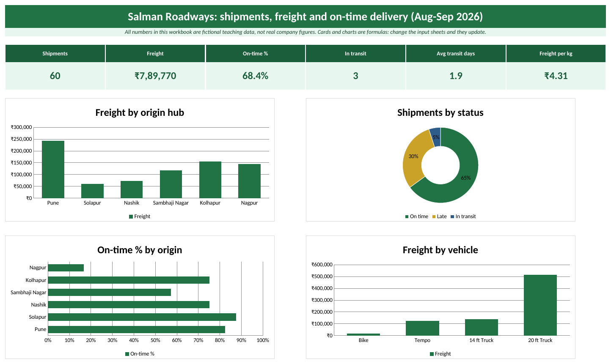Click the Salman Roadways dashboard title banner

tap(305, 16)
